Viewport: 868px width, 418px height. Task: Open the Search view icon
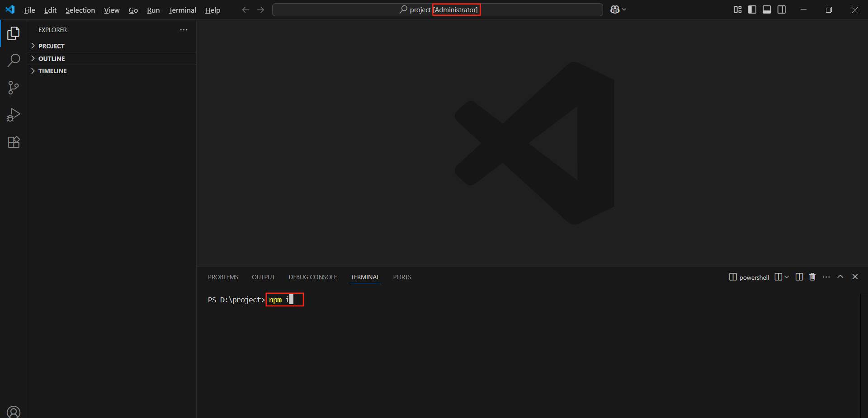[x=14, y=60]
